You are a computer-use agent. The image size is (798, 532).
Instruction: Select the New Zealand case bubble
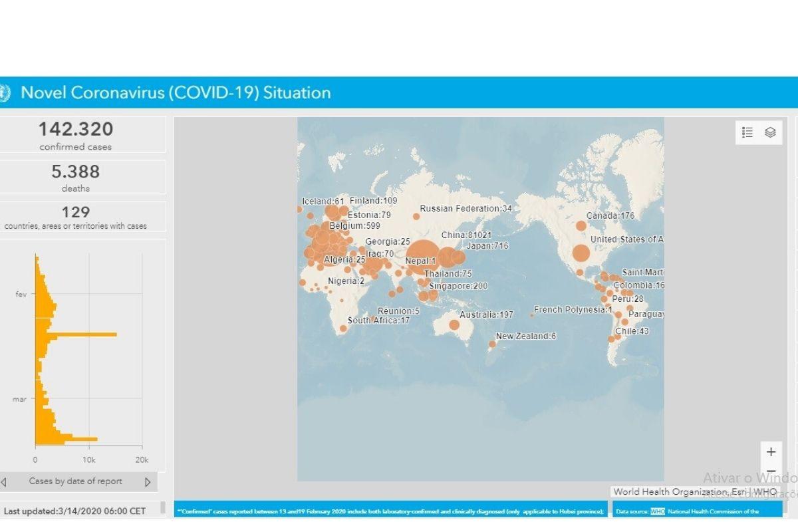click(492, 344)
